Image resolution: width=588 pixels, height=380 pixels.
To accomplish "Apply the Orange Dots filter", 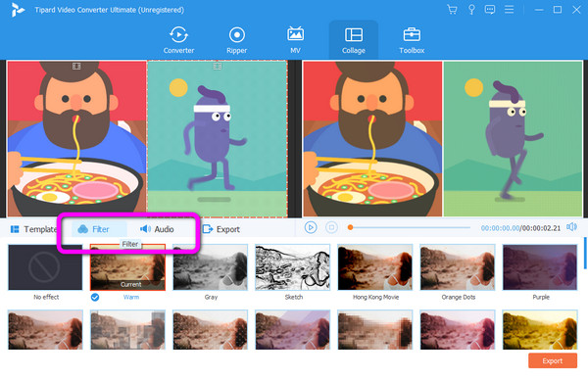I will pos(458,267).
